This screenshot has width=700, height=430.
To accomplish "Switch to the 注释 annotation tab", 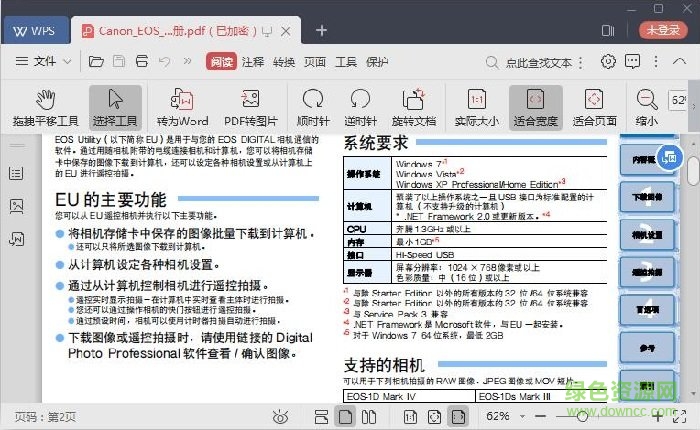I will tap(253, 62).
